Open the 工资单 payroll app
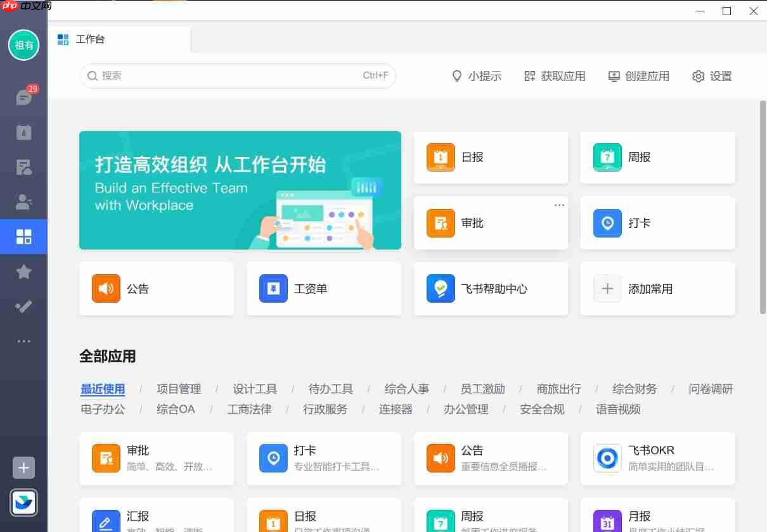The width and height of the screenshot is (767, 532). point(324,288)
